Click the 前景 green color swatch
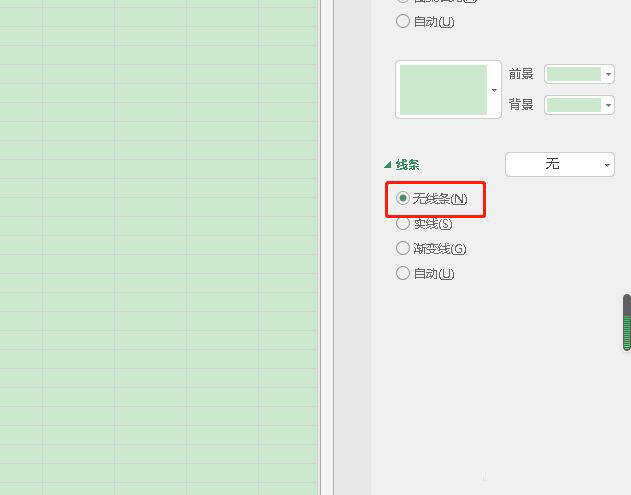 pyautogui.click(x=574, y=74)
